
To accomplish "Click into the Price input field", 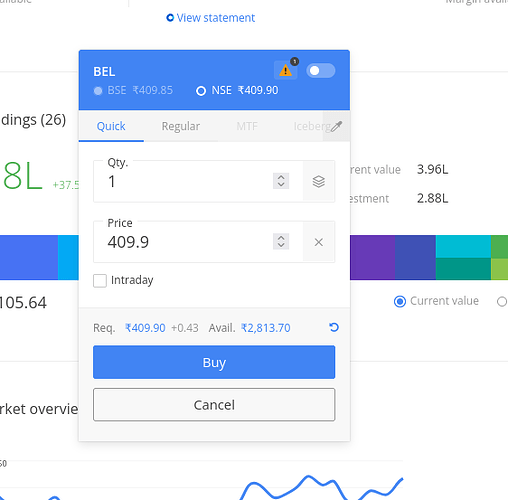I will 198,242.
